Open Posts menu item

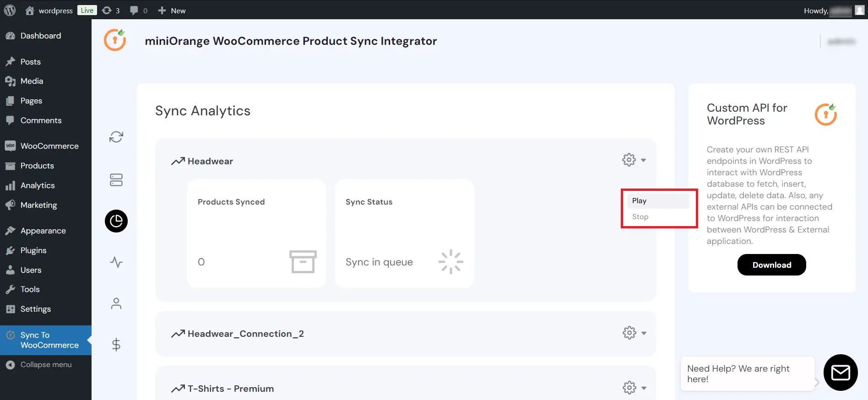(x=46, y=62)
